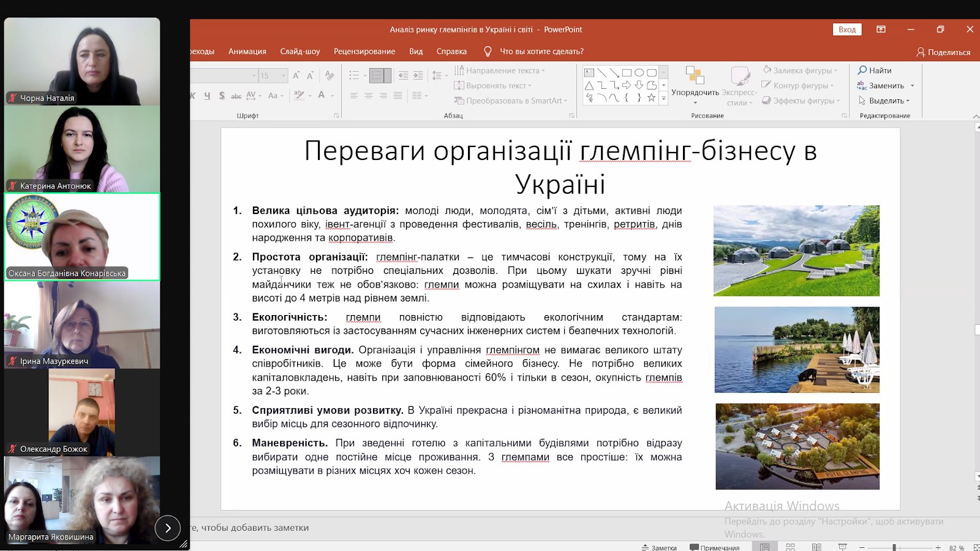This screenshot has width=980, height=551.
Task: Start slideshow from status bar icon
Action: pyautogui.click(x=842, y=547)
